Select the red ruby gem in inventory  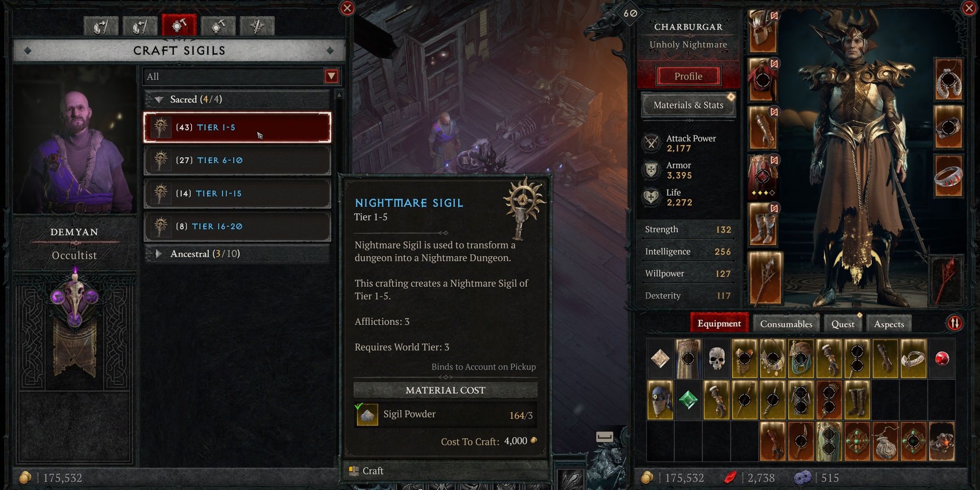pyautogui.click(x=941, y=359)
